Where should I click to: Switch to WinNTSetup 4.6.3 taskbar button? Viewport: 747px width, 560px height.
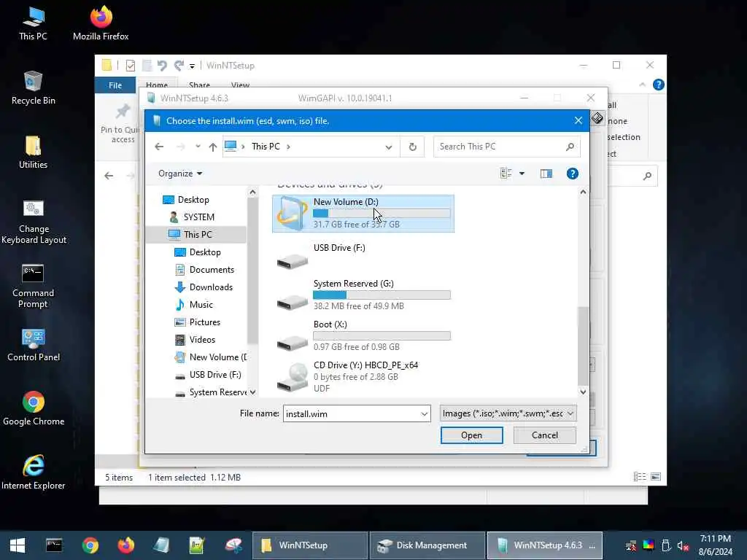(544, 545)
